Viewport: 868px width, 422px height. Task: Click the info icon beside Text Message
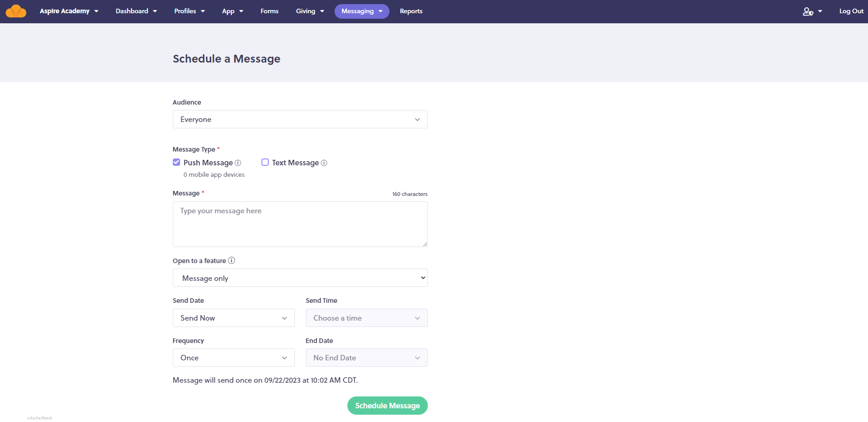tap(324, 163)
